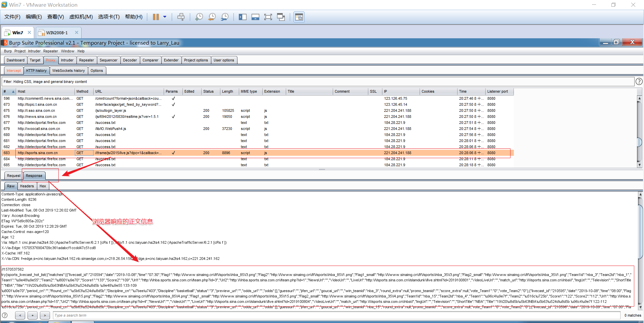Switch VMware to Unity mode

point(281,17)
